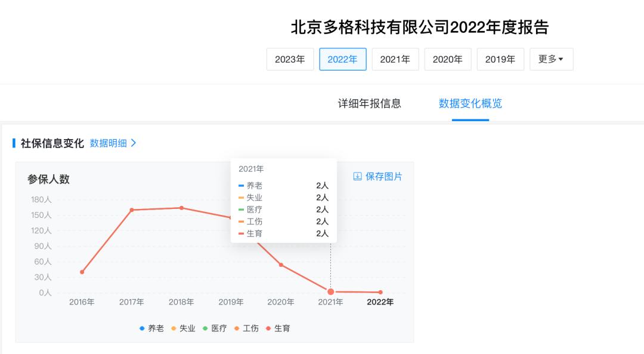Viewport: 644px width, 354px height.
Task: Switch to the 2021年 report
Action: click(x=395, y=59)
